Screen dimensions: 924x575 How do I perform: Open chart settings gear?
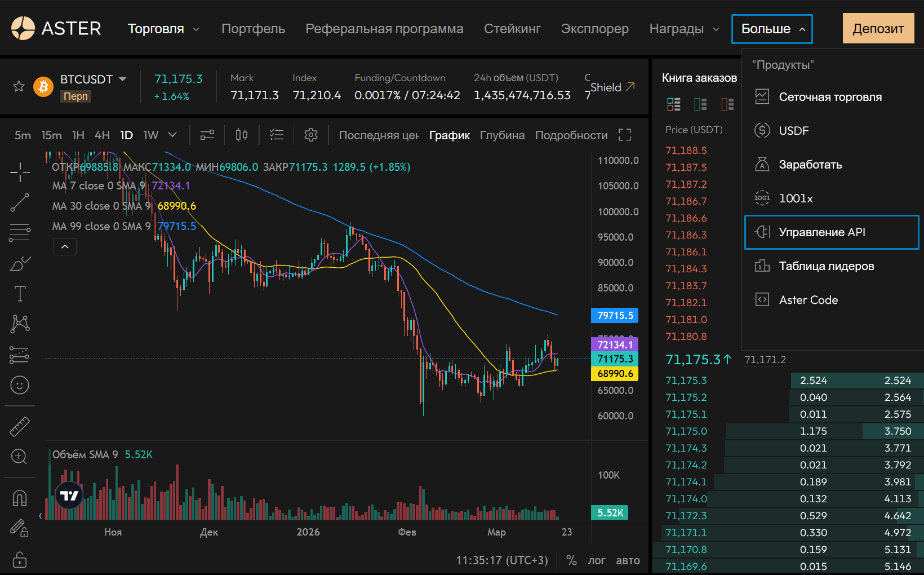point(311,135)
